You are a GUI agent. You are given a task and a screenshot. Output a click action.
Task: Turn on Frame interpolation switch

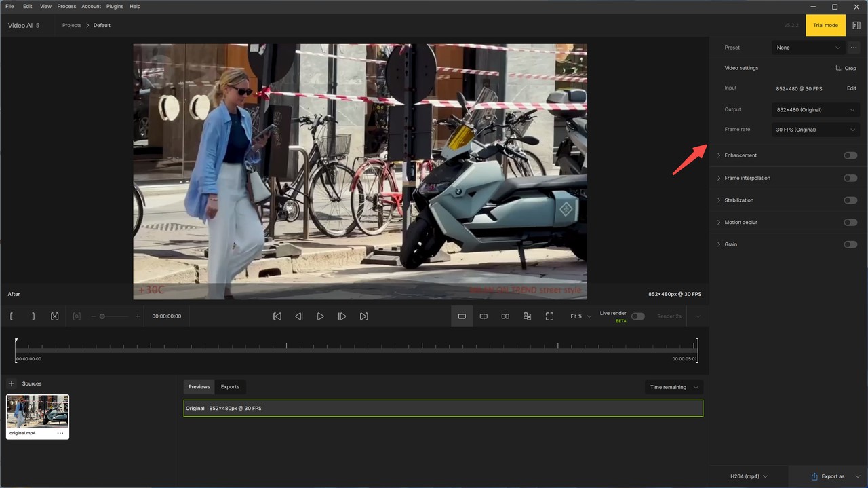pyautogui.click(x=850, y=178)
